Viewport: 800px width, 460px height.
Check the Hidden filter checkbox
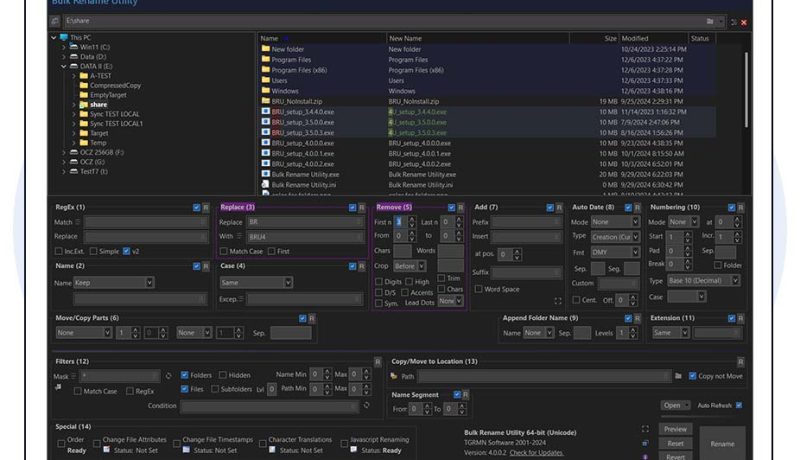223,375
